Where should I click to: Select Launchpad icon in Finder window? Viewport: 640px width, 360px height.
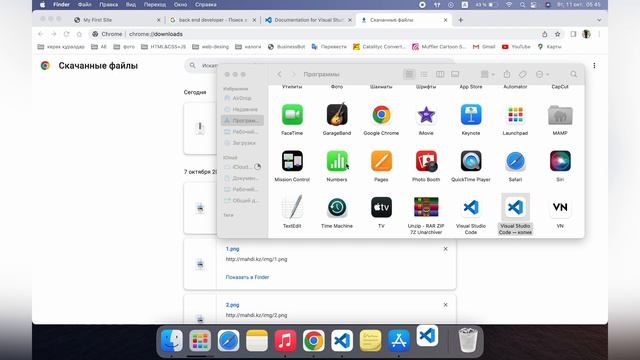[x=515, y=115]
